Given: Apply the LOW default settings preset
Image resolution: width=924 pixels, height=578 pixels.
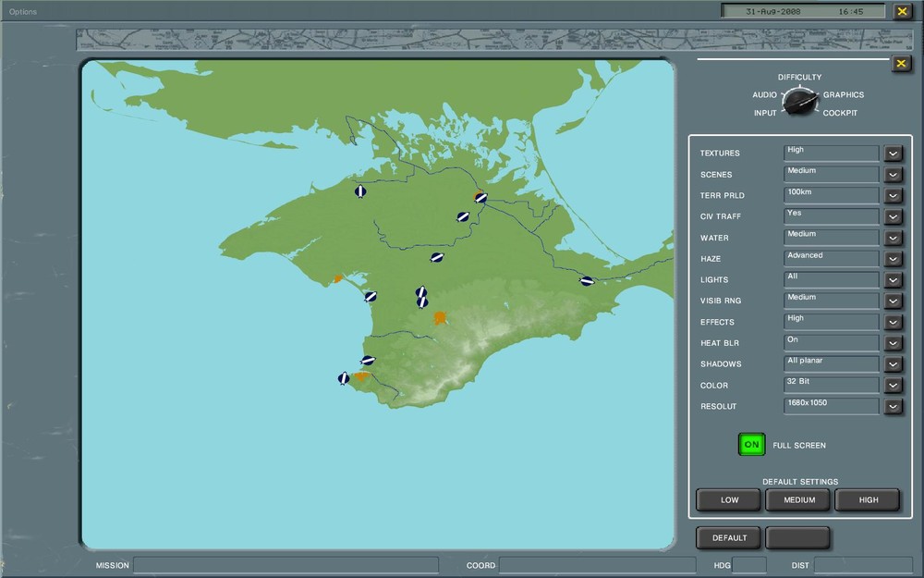Looking at the screenshot, I should [x=729, y=499].
